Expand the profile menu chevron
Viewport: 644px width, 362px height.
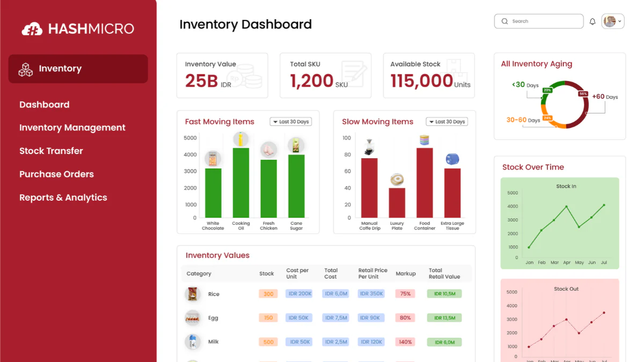tap(620, 21)
